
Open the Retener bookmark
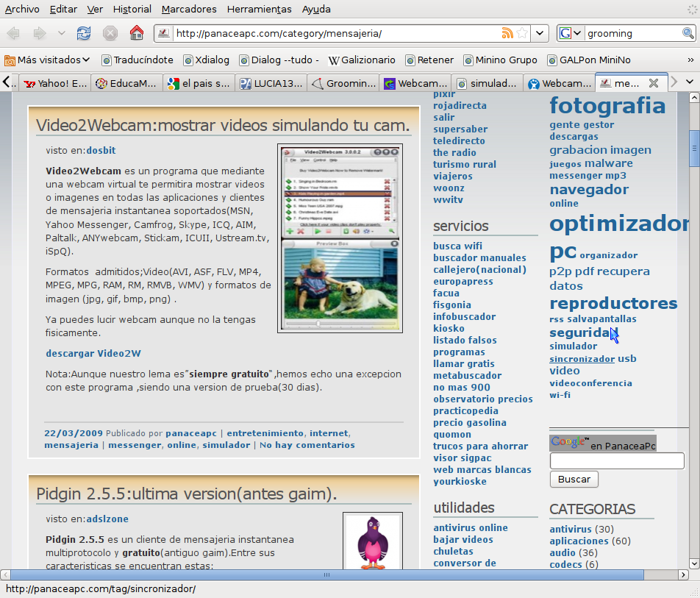coord(429,60)
